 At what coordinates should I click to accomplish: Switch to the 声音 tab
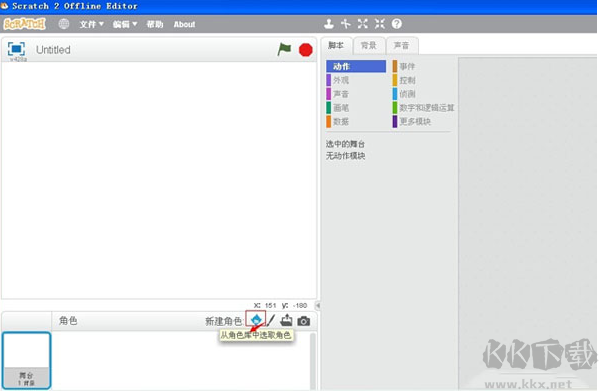[x=401, y=46]
